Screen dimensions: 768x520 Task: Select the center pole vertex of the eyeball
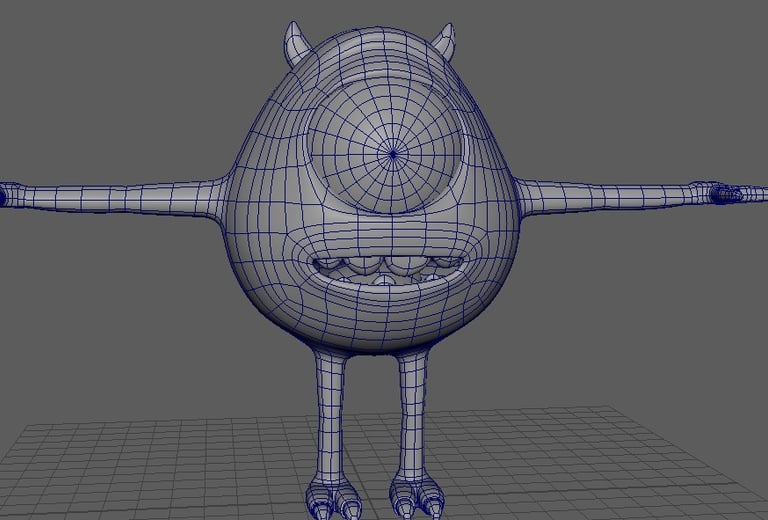click(393, 154)
